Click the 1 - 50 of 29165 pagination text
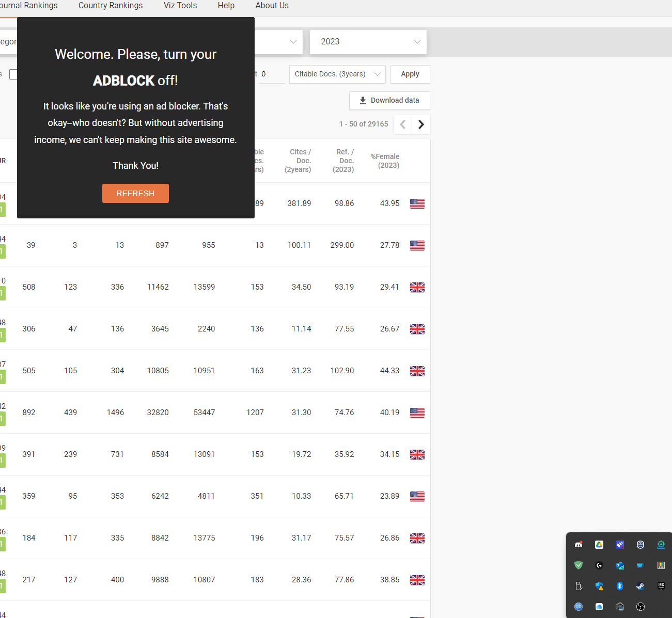672x618 pixels. coord(364,124)
